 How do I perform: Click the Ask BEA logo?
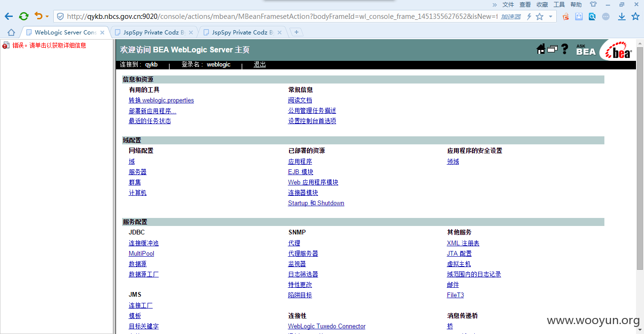(x=586, y=50)
